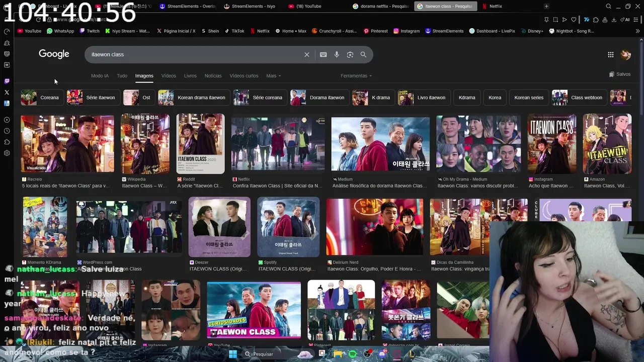This screenshot has width=644, height=362.
Task: Open the Salvos saved items link
Action: [619, 74]
